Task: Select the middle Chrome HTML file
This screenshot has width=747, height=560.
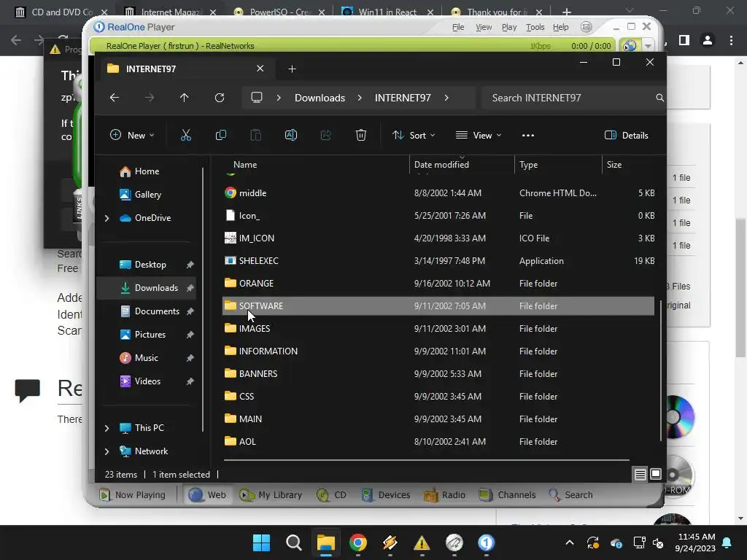Action: coord(438,192)
